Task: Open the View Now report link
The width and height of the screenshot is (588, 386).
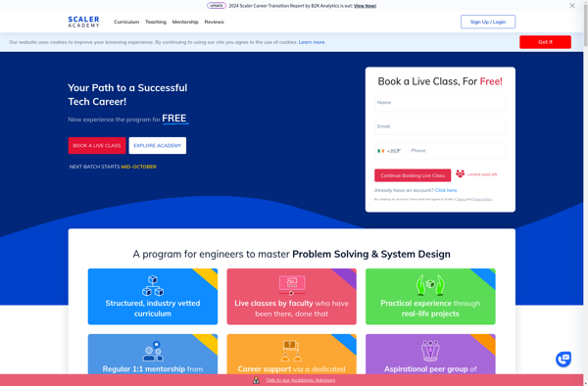Action: click(x=365, y=6)
